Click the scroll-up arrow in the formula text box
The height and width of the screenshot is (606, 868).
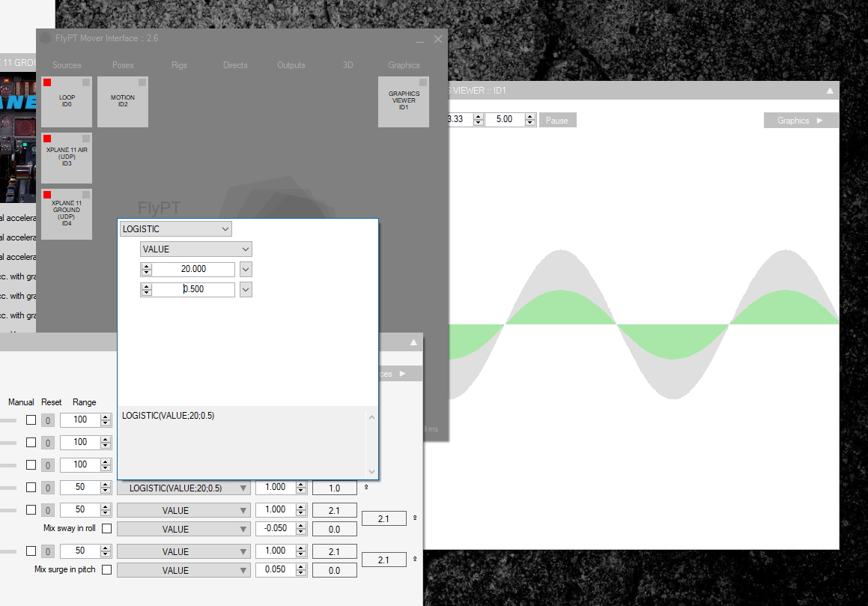point(371,417)
